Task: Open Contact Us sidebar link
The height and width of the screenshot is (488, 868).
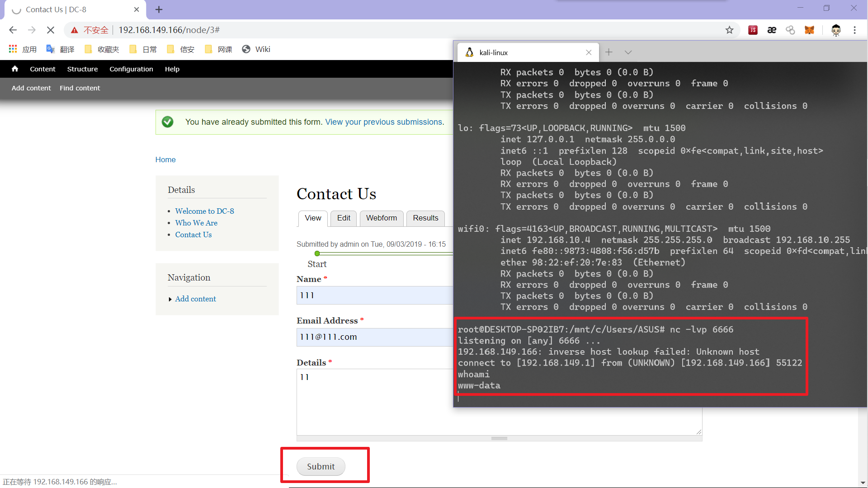Action: 193,235
